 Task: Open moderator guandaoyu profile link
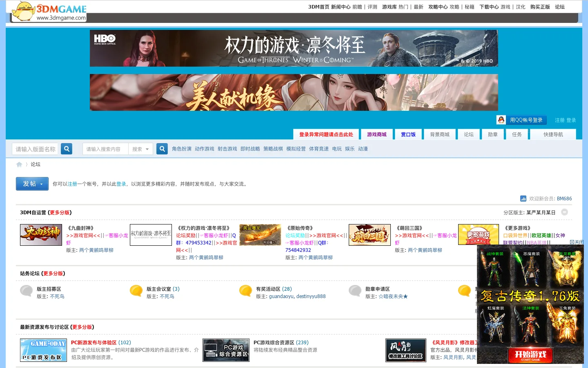point(281,296)
